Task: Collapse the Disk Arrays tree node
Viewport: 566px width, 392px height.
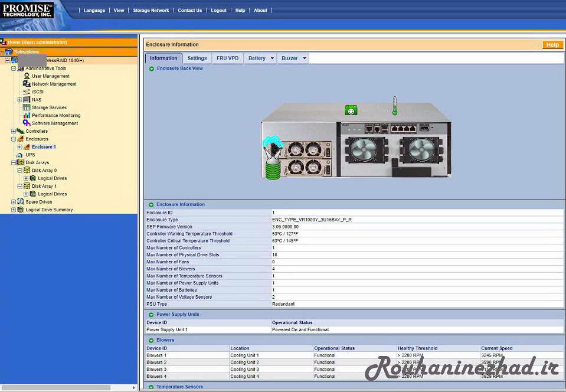Action: click(14, 162)
